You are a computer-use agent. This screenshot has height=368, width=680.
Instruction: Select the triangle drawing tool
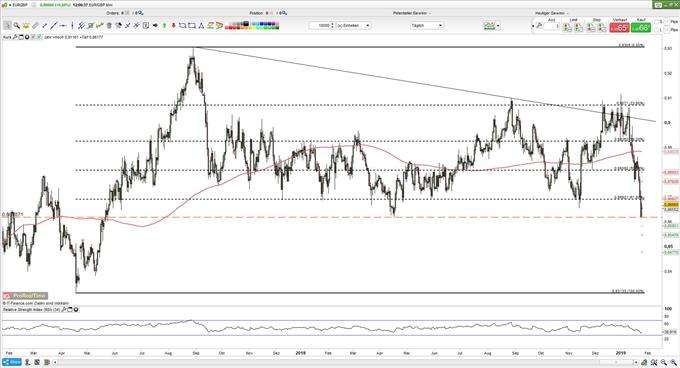[x=201, y=26]
